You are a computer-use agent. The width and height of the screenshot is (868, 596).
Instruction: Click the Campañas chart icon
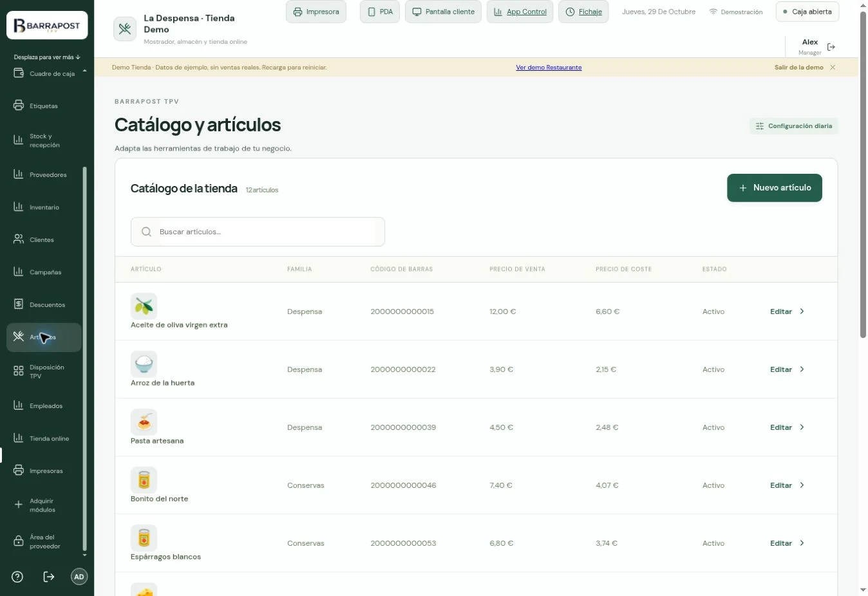click(19, 272)
